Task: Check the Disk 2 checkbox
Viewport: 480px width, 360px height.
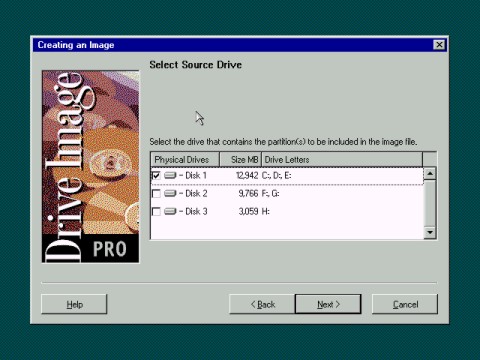Action: tap(156, 193)
